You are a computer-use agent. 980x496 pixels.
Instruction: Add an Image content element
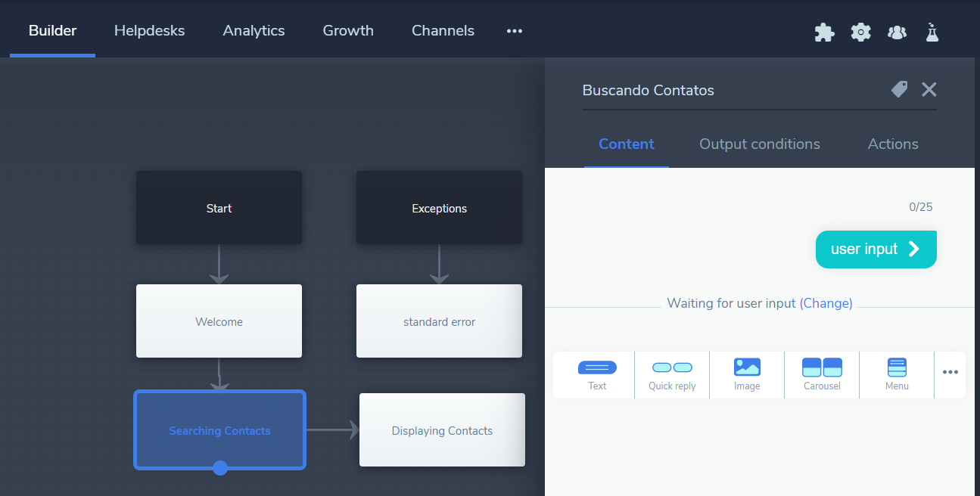747,375
